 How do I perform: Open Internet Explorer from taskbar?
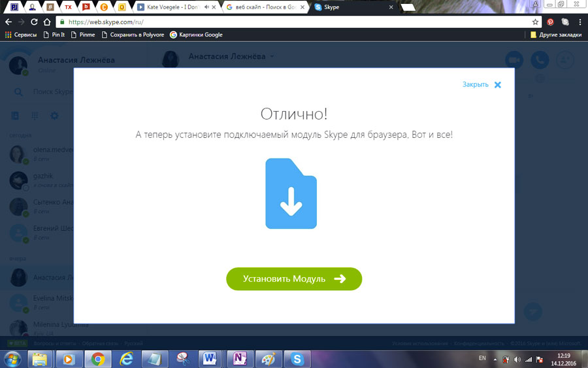coord(126,359)
